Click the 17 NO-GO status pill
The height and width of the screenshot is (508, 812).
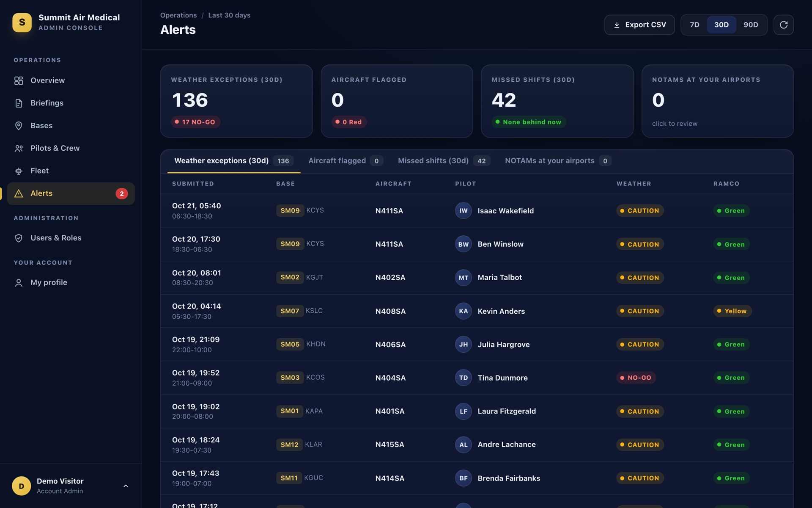coord(195,122)
